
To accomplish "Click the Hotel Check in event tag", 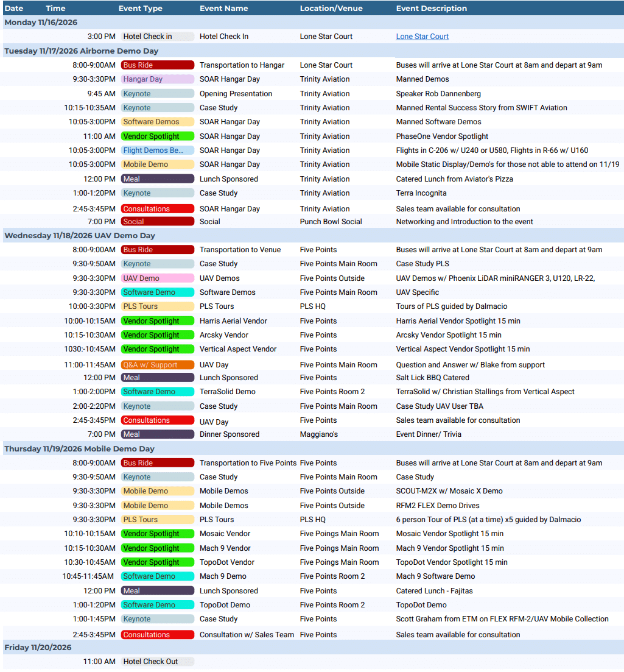I will pyautogui.click(x=157, y=37).
